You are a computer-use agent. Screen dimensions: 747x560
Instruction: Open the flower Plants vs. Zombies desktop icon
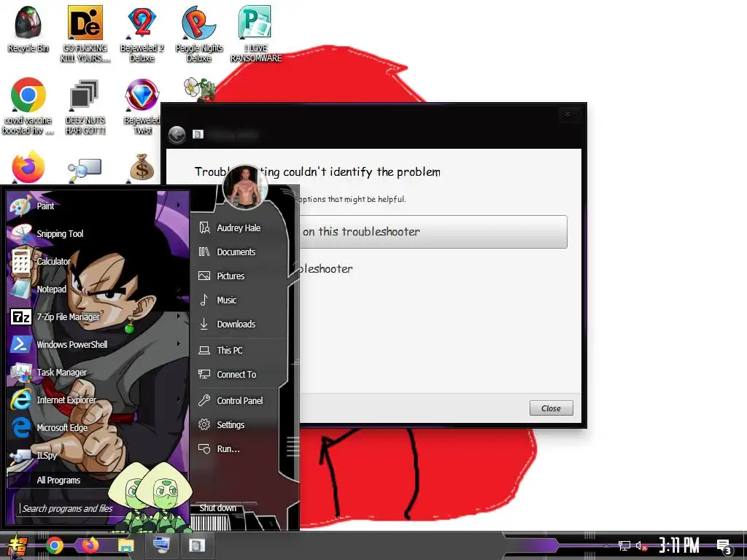(199, 89)
